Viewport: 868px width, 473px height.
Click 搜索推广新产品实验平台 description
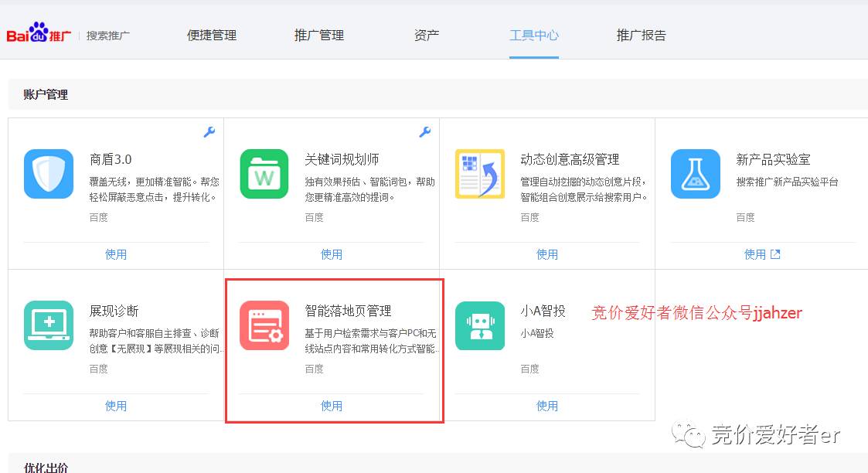coord(787,182)
